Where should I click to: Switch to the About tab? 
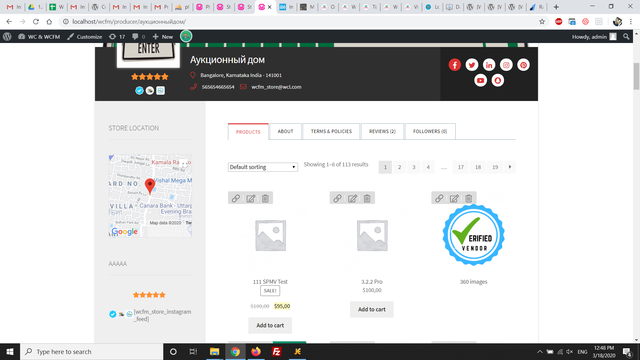[x=285, y=131]
